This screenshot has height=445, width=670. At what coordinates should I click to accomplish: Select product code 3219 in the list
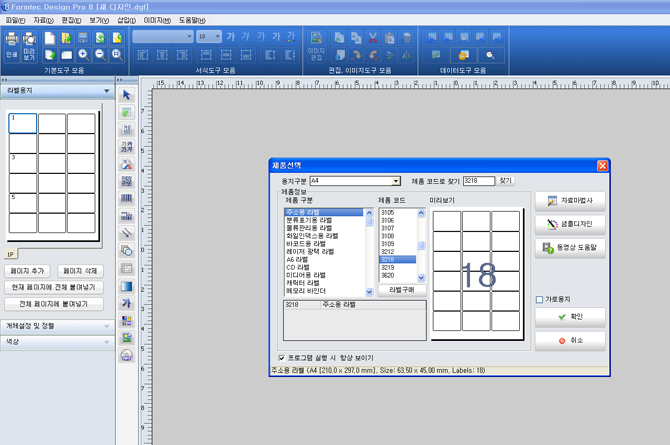[397, 268]
